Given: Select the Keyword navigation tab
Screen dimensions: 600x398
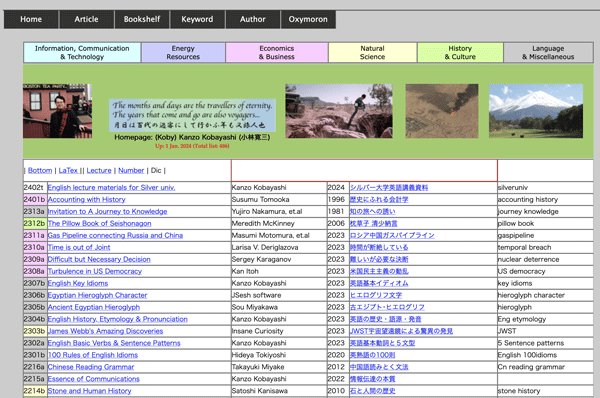Looking at the screenshot, I should click(x=197, y=20).
